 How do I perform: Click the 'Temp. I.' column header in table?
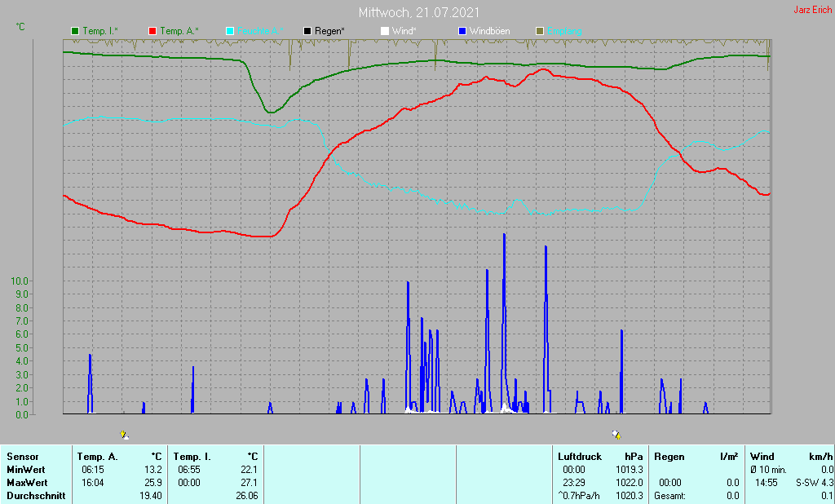192,457
